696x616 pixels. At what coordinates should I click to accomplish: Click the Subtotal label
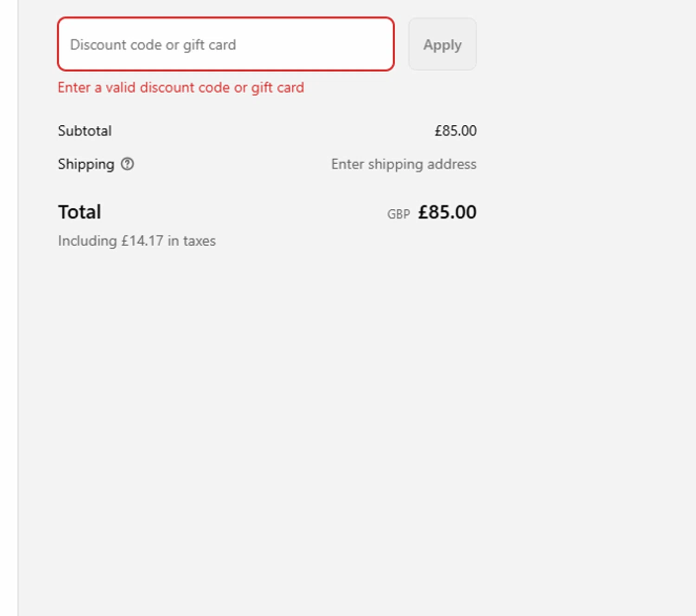[84, 131]
